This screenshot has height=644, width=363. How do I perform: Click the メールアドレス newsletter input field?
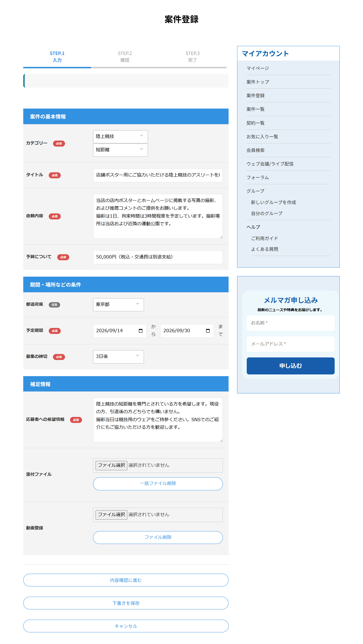pos(290,344)
